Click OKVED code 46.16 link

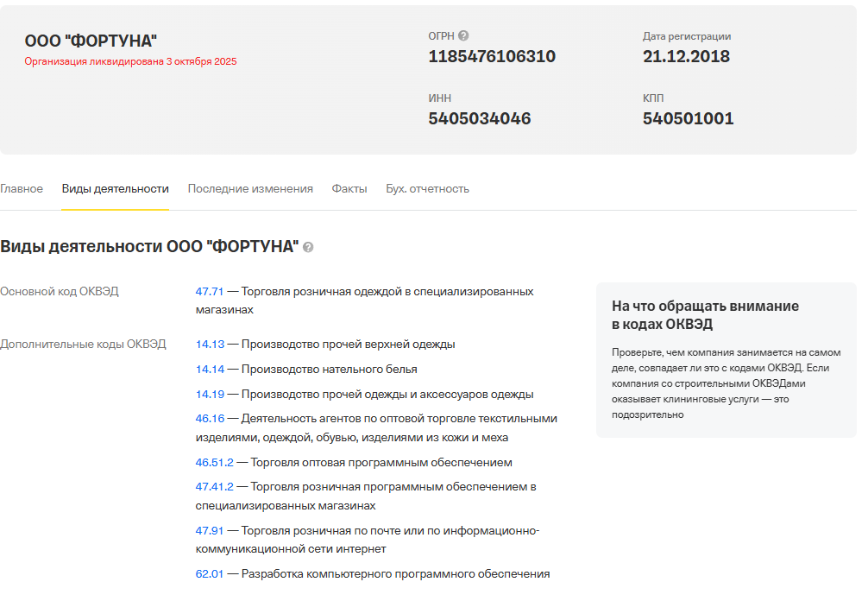210,419
